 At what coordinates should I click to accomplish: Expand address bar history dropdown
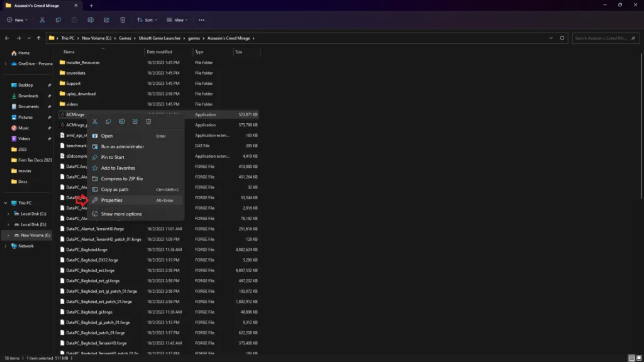point(551,38)
